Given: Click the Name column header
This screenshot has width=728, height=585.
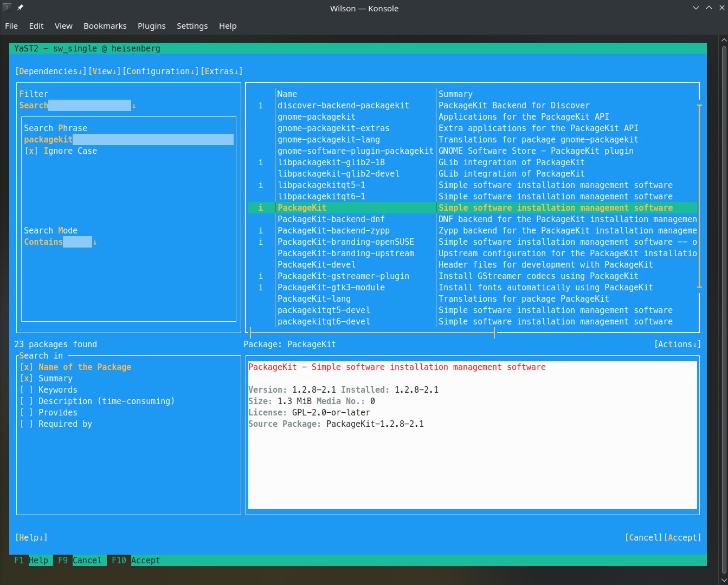Looking at the screenshot, I should pyautogui.click(x=287, y=94).
